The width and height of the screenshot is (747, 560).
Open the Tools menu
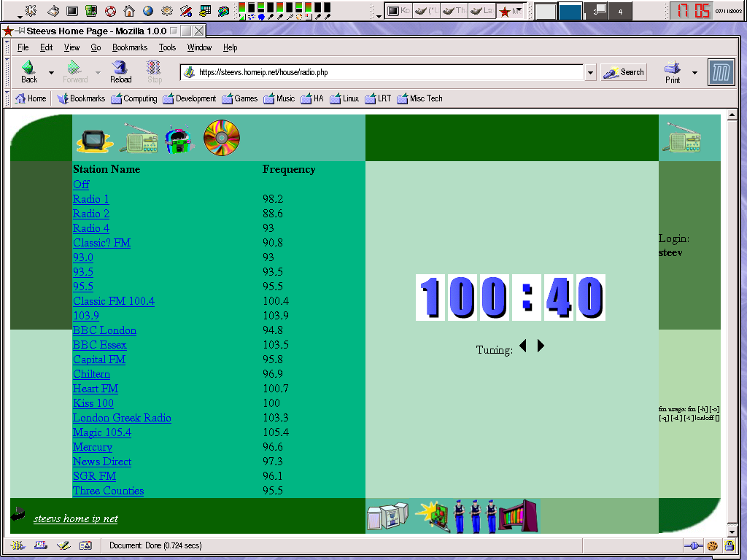coord(167,47)
